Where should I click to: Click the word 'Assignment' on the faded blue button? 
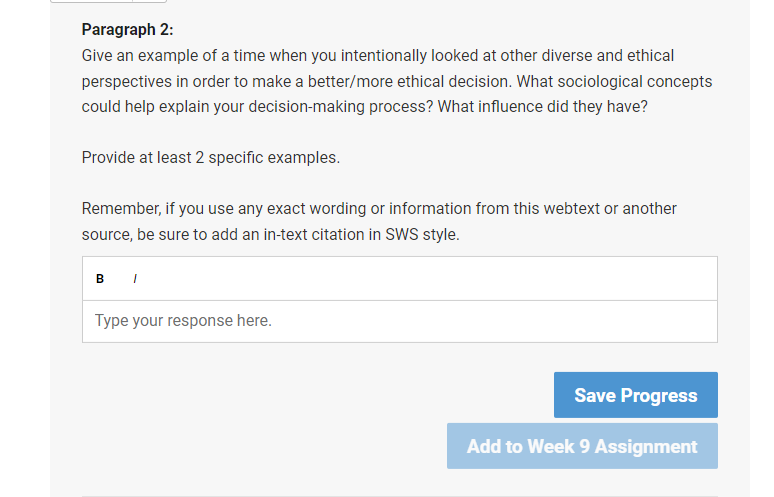click(646, 447)
